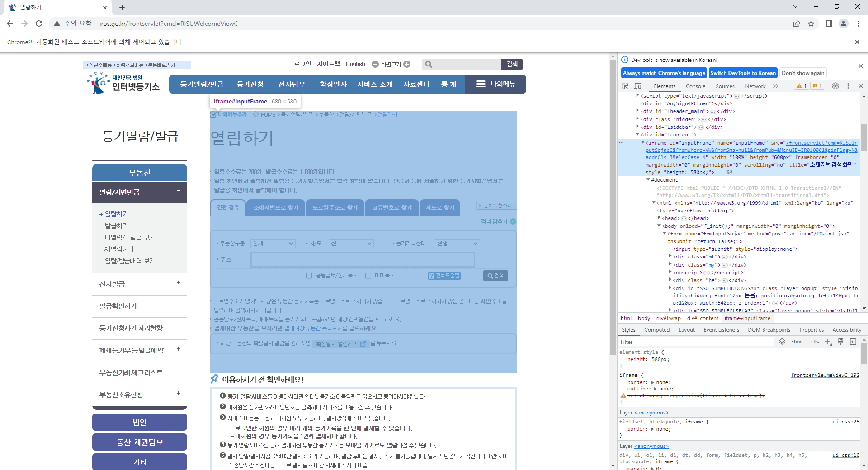
Task: Bookmark this page with the star icon
Action: point(811,23)
